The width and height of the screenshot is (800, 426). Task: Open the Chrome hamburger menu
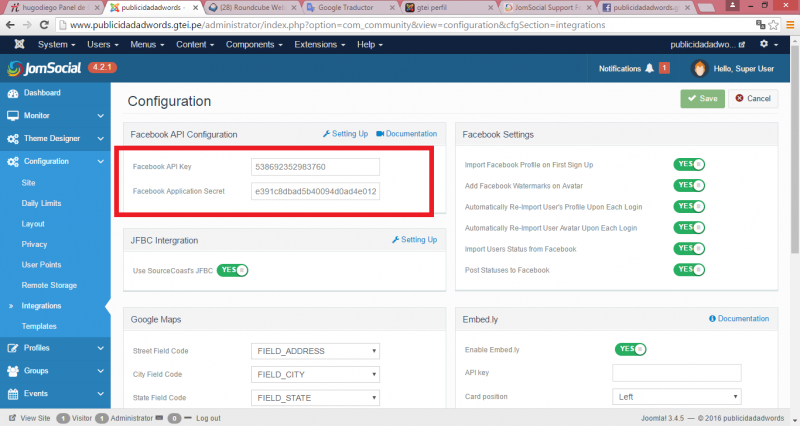point(790,24)
